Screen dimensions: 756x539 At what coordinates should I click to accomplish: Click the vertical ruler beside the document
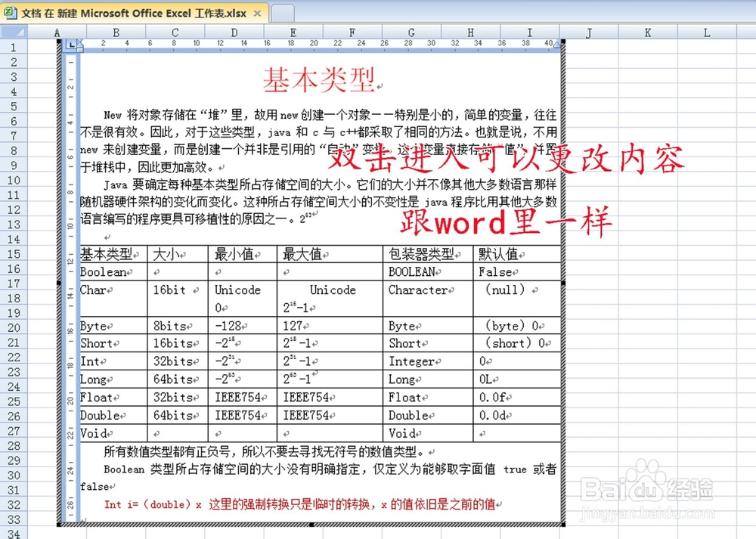tap(72, 227)
